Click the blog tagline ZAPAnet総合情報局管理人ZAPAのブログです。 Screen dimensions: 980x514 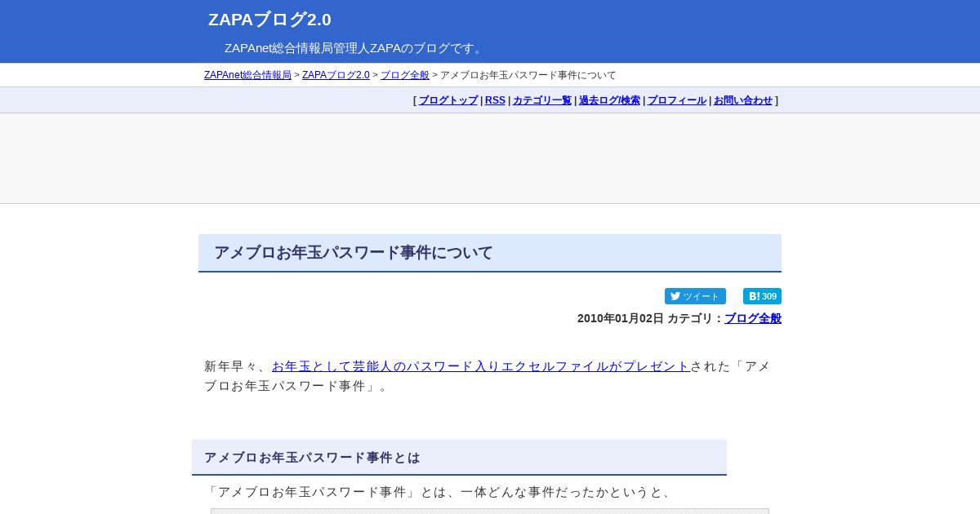[356, 48]
